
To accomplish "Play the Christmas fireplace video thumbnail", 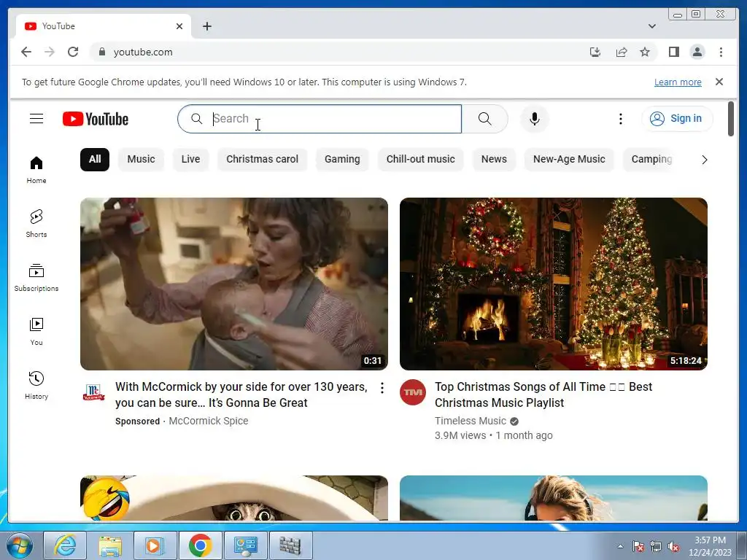I will [x=554, y=284].
